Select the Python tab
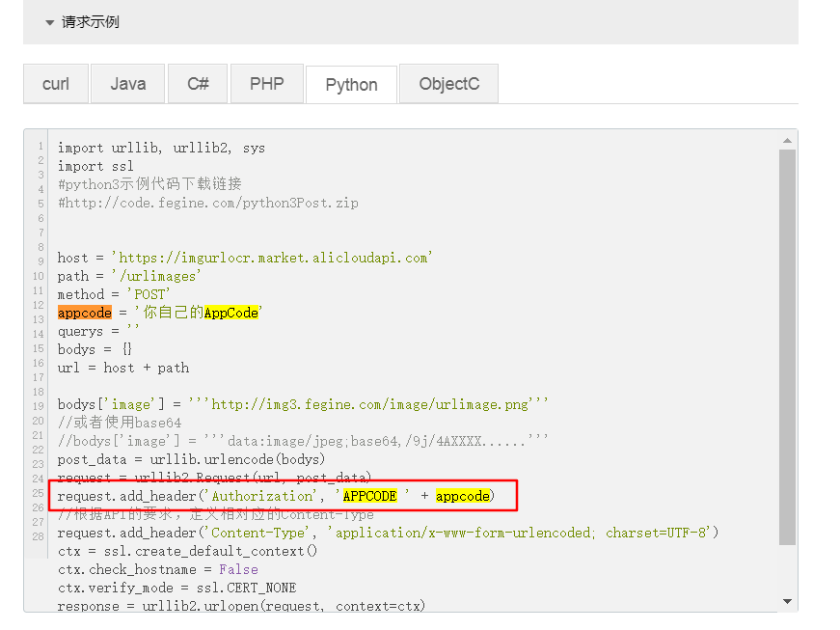Screen dimensions: 840x630 pyautogui.click(x=351, y=84)
